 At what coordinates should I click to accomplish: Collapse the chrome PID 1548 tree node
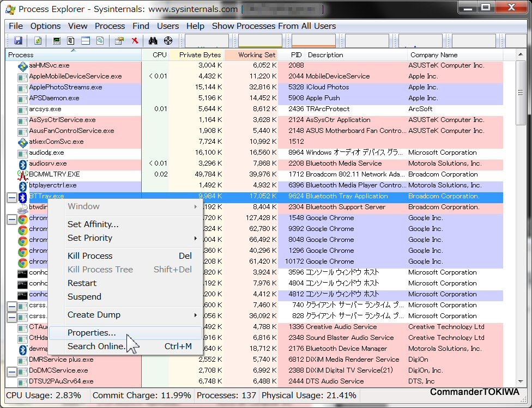(11, 220)
